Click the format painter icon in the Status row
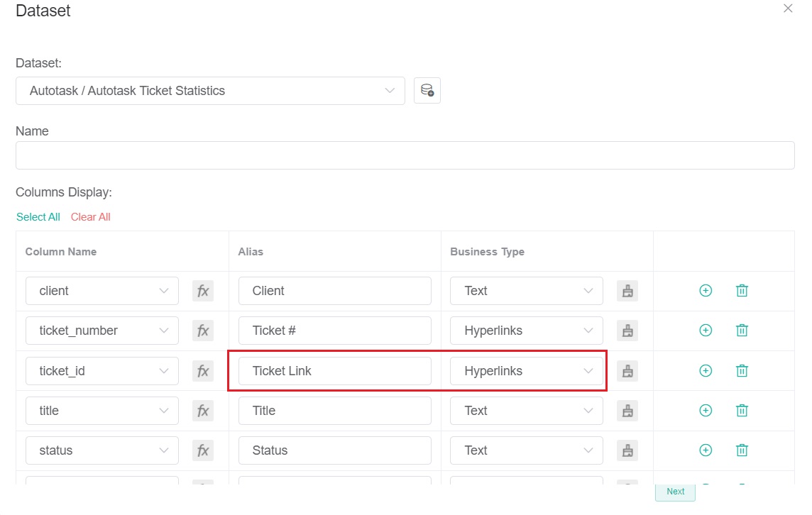 (627, 450)
